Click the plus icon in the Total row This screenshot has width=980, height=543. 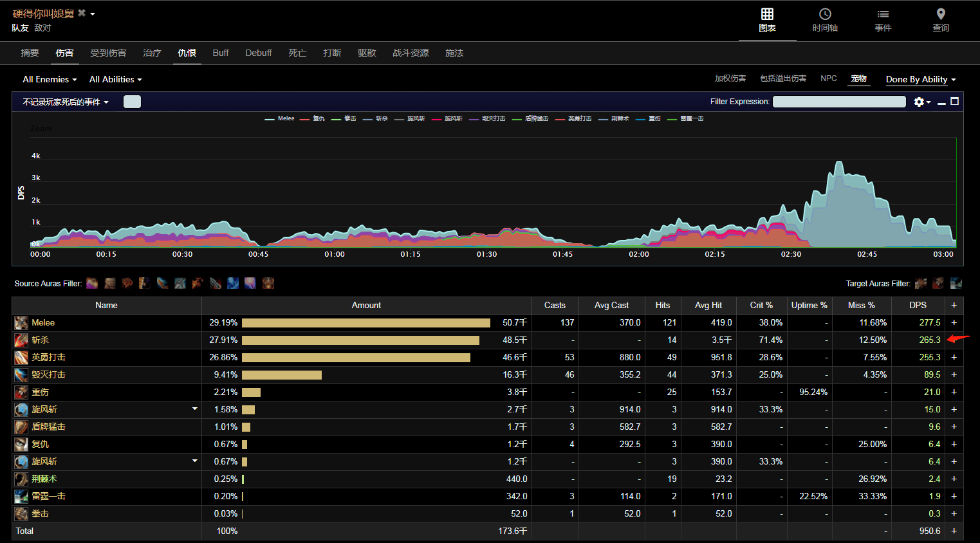click(x=954, y=531)
